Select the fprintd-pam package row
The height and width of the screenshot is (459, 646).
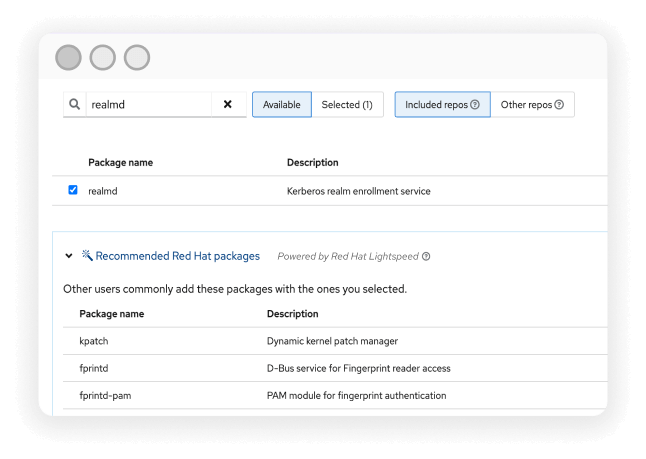click(105, 395)
